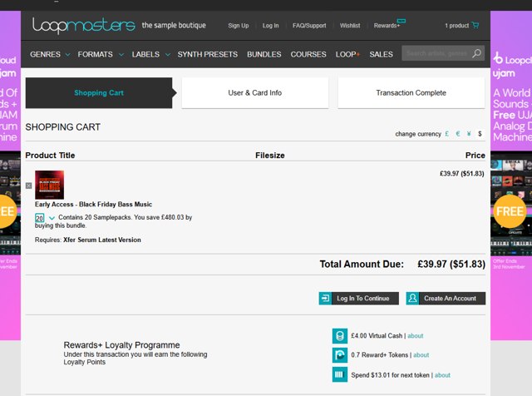Click the 1 product cart link

[x=456, y=26]
